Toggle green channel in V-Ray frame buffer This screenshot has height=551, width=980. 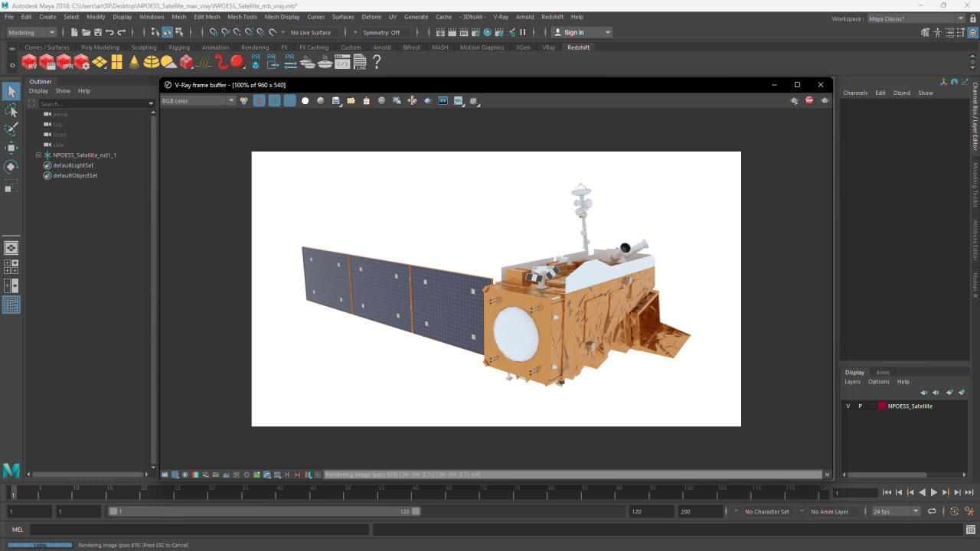pos(274,100)
